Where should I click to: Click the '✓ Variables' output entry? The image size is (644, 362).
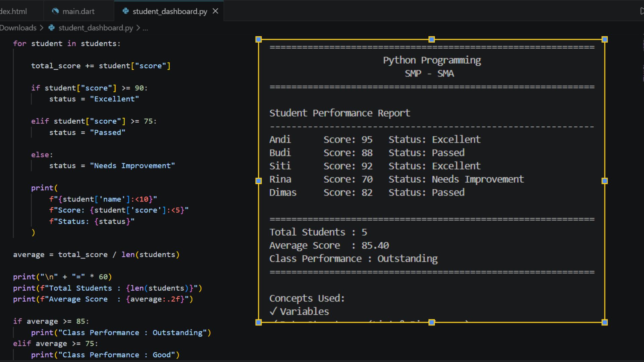click(299, 311)
